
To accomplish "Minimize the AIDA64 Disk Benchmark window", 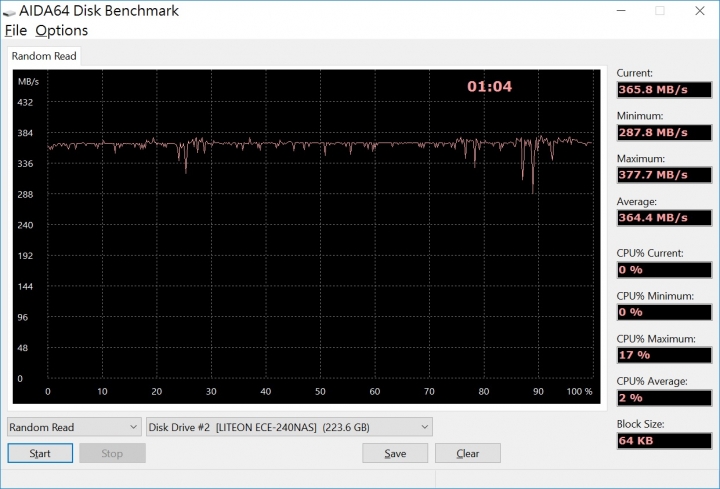I will (x=621, y=11).
